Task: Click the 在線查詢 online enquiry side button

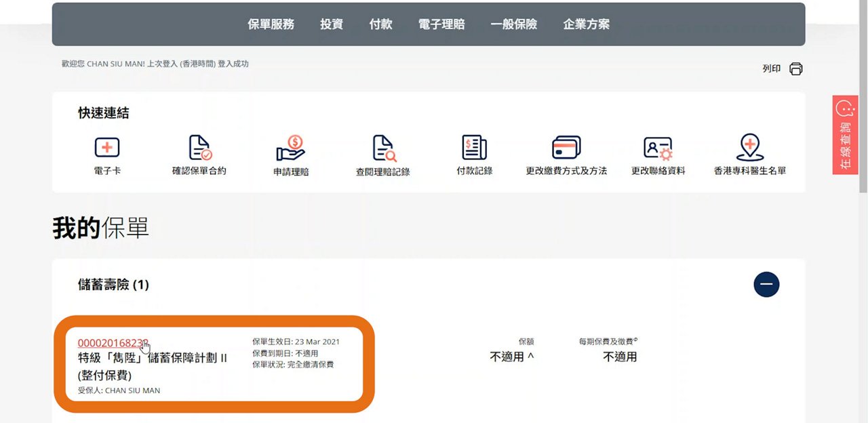Action: [845, 135]
